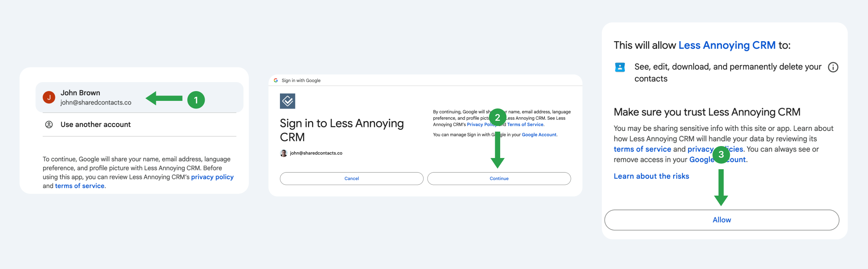Click 'Sign in with Google' header text
The image size is (868, 269).
pos(301,80)
